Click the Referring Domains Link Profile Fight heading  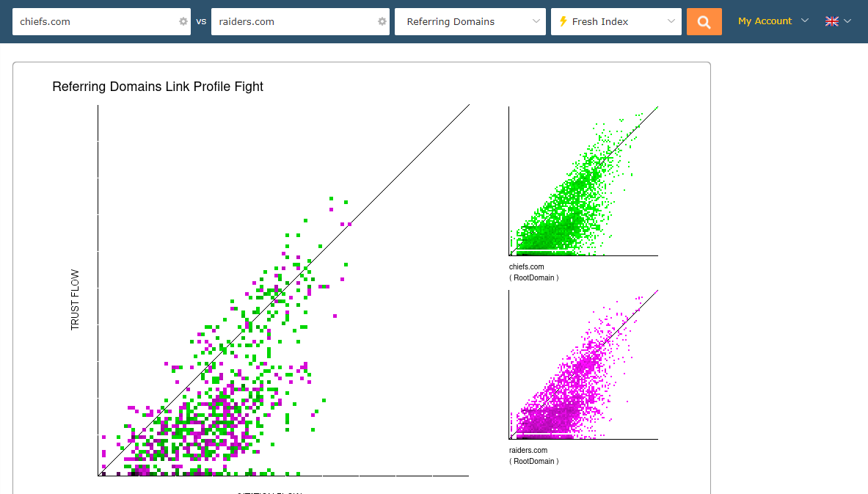tap(158, 87)
